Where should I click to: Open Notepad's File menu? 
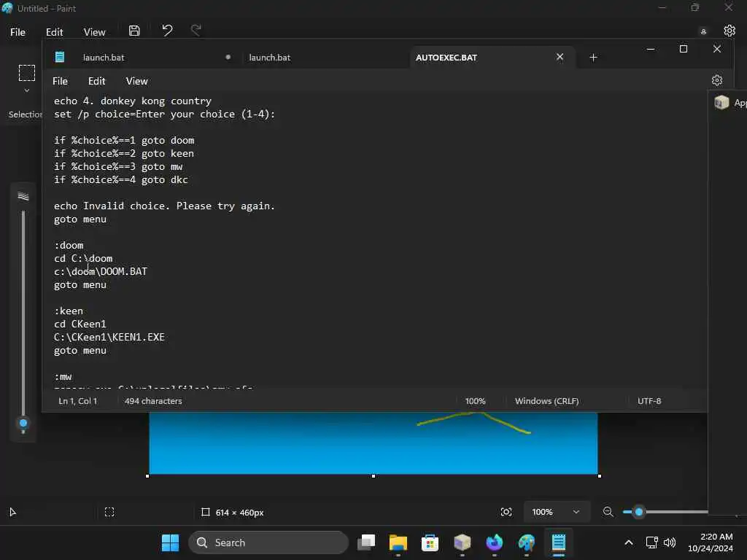click(x=60, y=81)
